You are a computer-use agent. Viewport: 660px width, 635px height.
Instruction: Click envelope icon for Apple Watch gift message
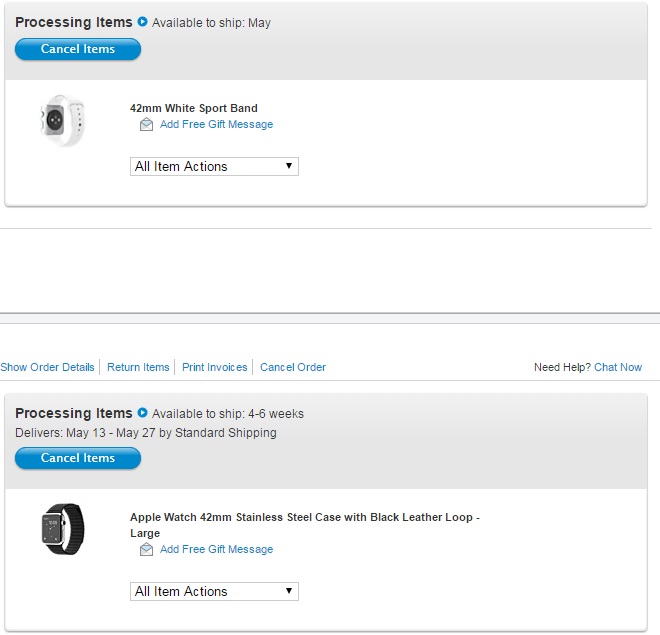tap(146, 550)
